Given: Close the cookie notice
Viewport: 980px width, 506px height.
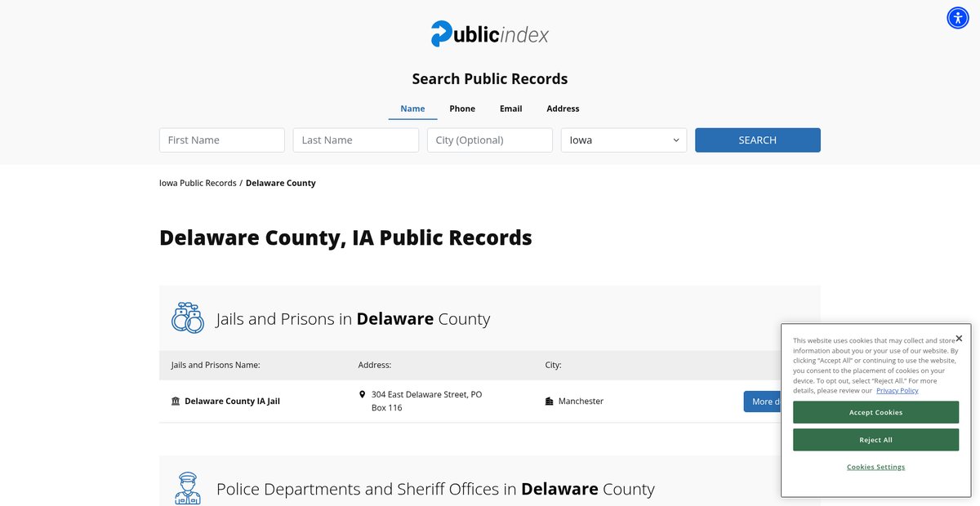Looking at the screenshot, I should (959, 338).
